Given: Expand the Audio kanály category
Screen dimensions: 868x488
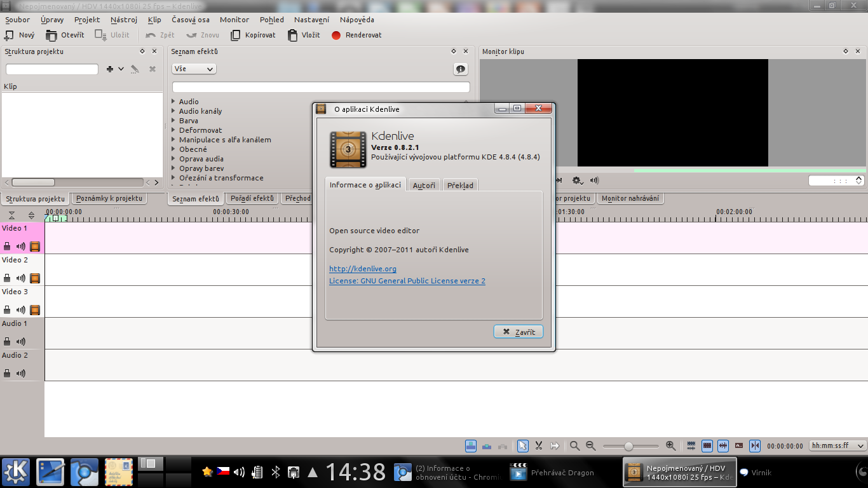Looking at the screenshot, I should point(173,111).
